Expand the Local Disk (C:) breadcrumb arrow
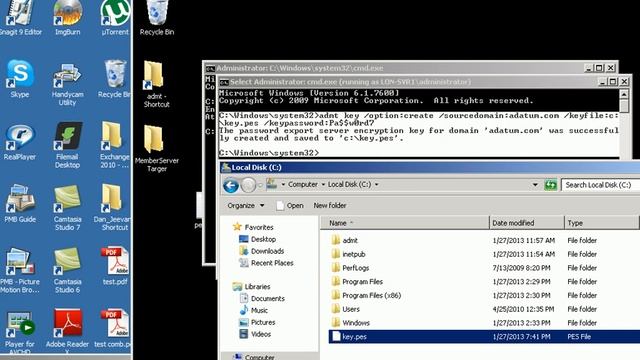This screenshot has width=640, height=360. coord(376,184)
